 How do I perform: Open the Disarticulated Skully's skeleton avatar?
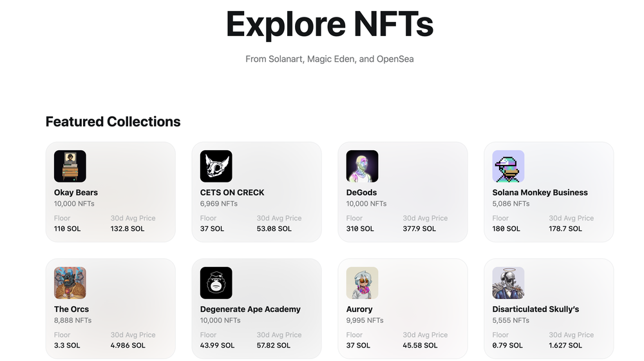(509, 283)
